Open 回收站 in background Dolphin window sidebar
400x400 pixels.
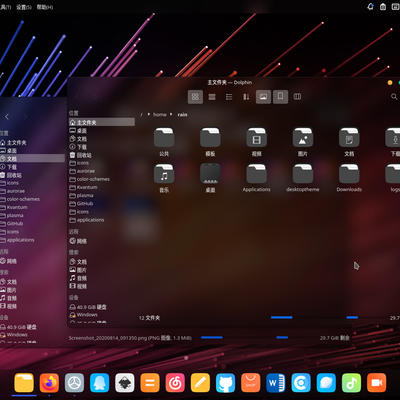click(x=32, y=175)
